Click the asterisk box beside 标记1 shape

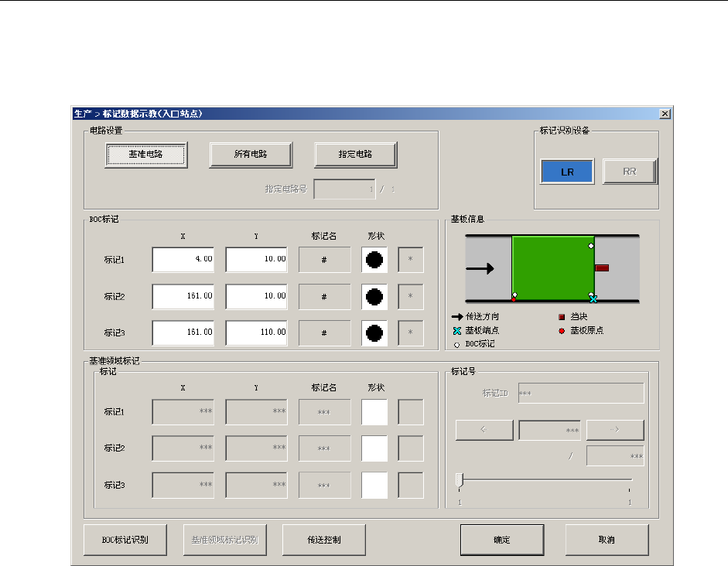[x=411, y=260]
